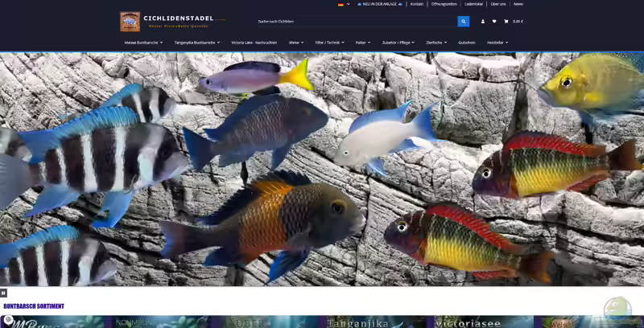Open the shopping cart icon
Image resolution: width=644 pixels, height=328 pixels.
pos(506,22)
